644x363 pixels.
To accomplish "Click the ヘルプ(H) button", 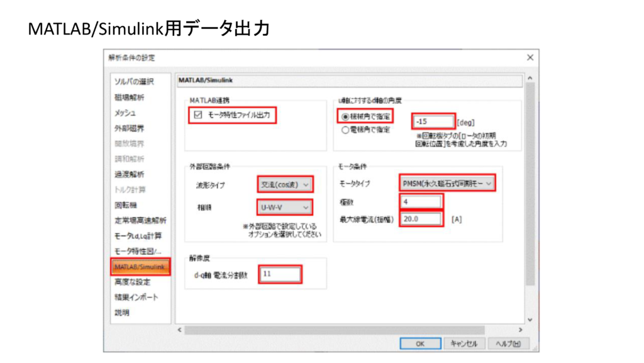I will (x=508, y=343).
